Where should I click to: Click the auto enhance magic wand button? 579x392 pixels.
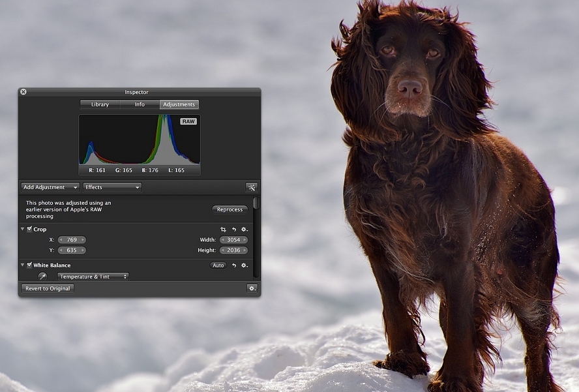[x=251, y=187]
